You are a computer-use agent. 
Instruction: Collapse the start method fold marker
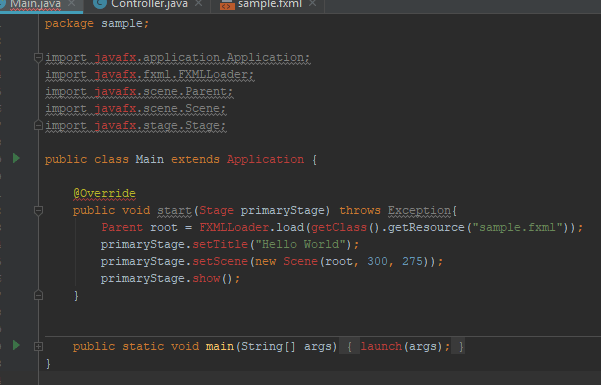(38, 211)
